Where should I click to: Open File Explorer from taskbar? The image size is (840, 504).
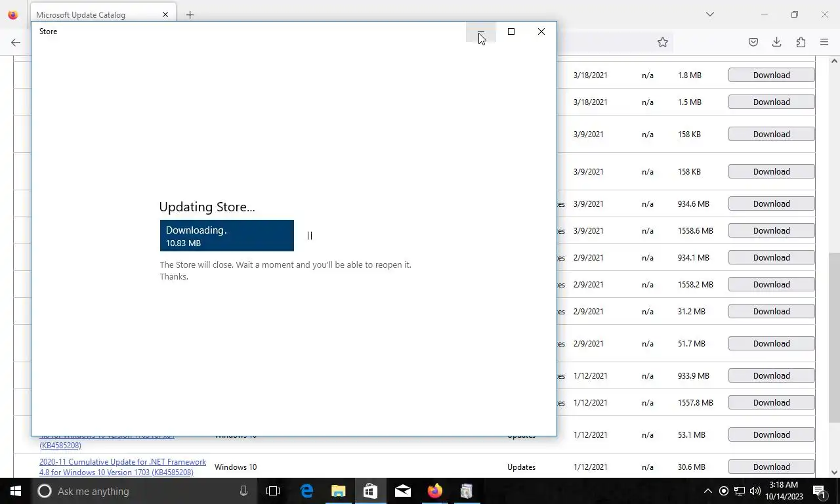[339, 491]
